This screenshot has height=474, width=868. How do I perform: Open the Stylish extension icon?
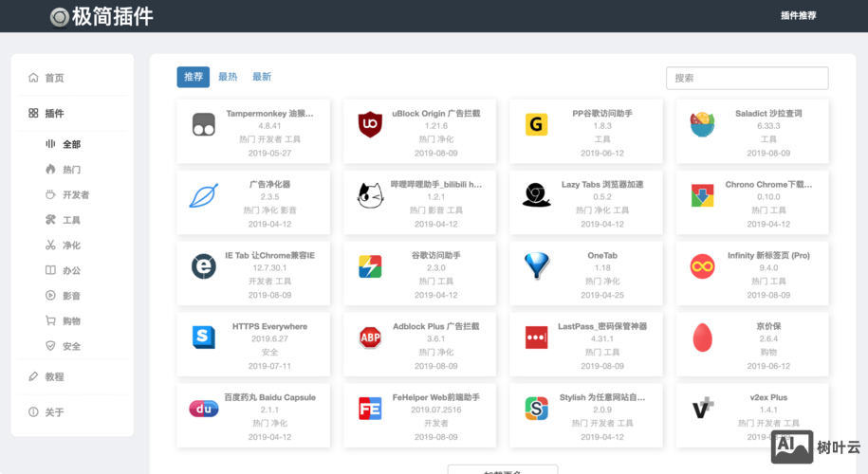537,409
